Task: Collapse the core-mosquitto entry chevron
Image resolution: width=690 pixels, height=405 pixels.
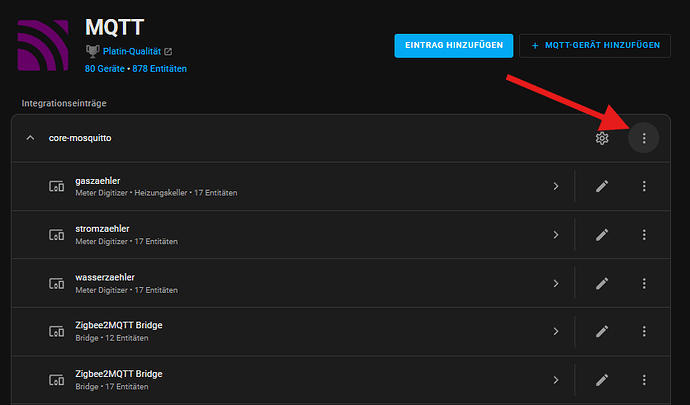Action: pos(30,138)
